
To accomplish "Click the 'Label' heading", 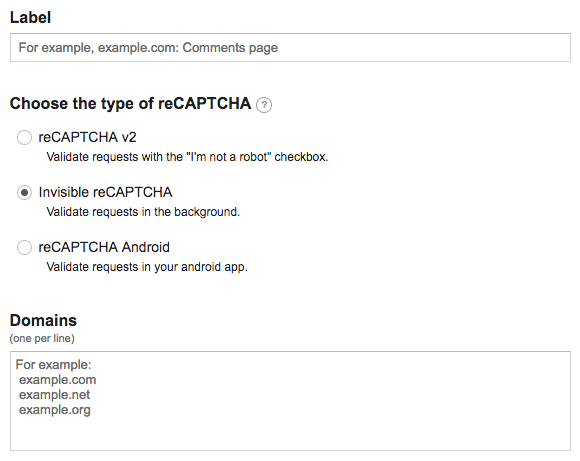I will click(x=30, y=17).
